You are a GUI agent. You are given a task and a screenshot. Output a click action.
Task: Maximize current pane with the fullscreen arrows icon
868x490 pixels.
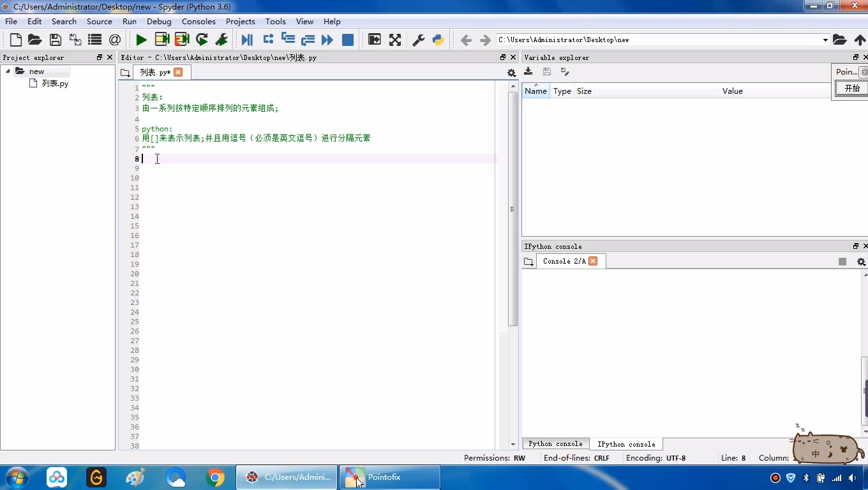click(x=395, y=40)
